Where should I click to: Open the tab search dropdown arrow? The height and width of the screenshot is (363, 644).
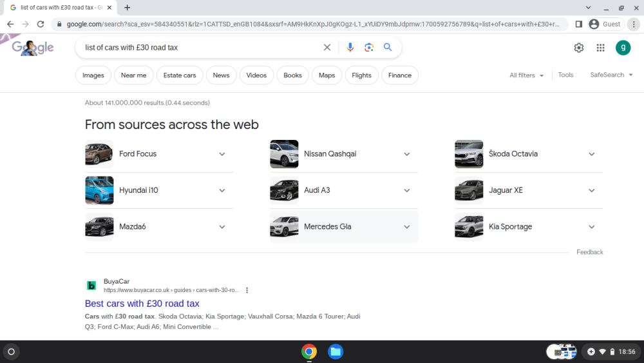click(588, 7)
